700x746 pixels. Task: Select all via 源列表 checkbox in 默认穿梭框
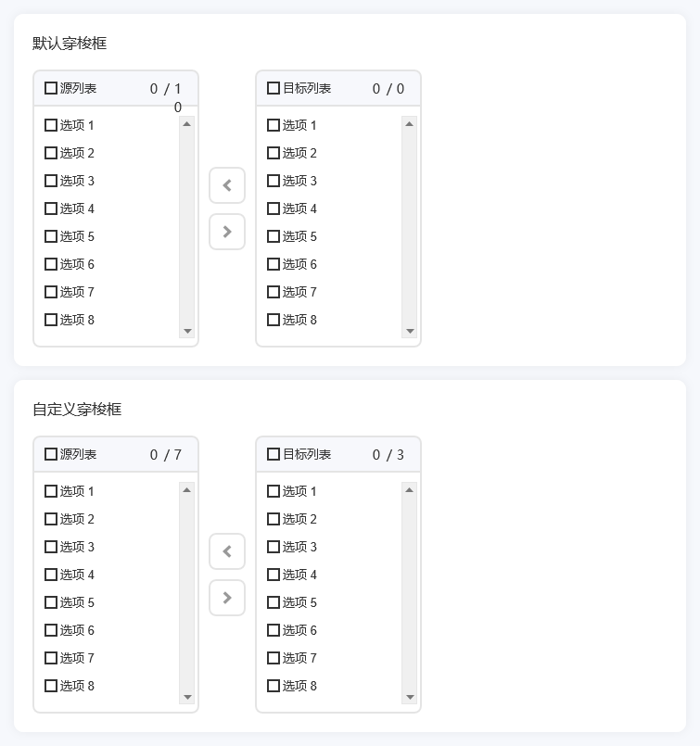point(51,88)
